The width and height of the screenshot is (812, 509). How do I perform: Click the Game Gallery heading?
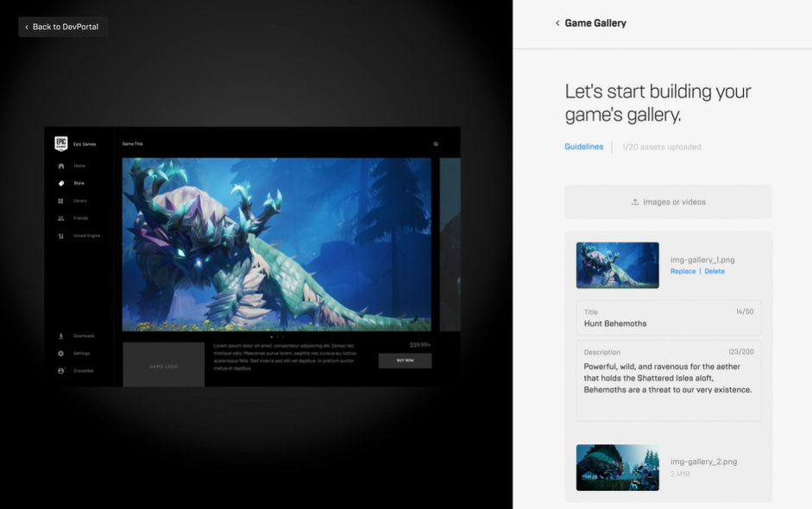point(595,23)
